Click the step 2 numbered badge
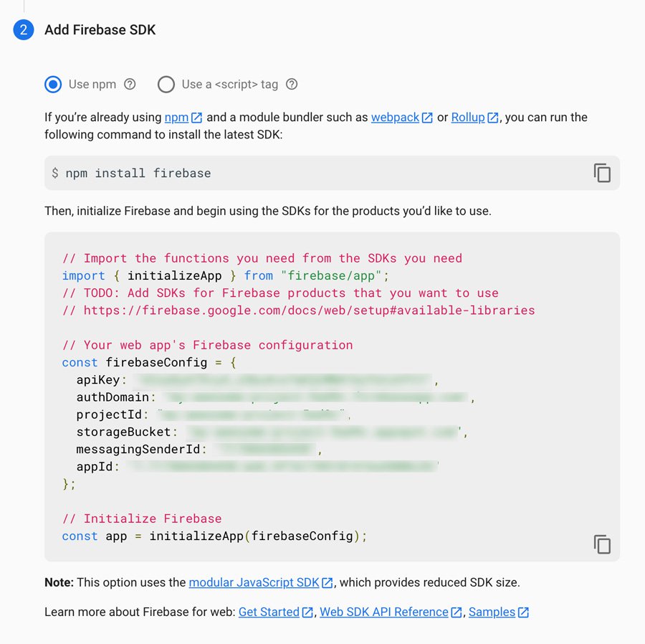Image resolution: width=645 pixels, height=644 pixels. point(22,30)
